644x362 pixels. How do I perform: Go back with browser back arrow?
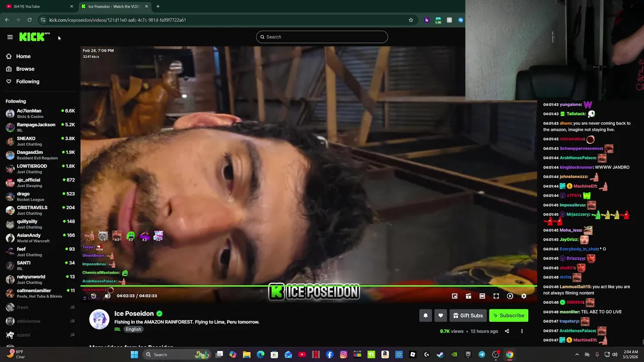click(7, 20)
